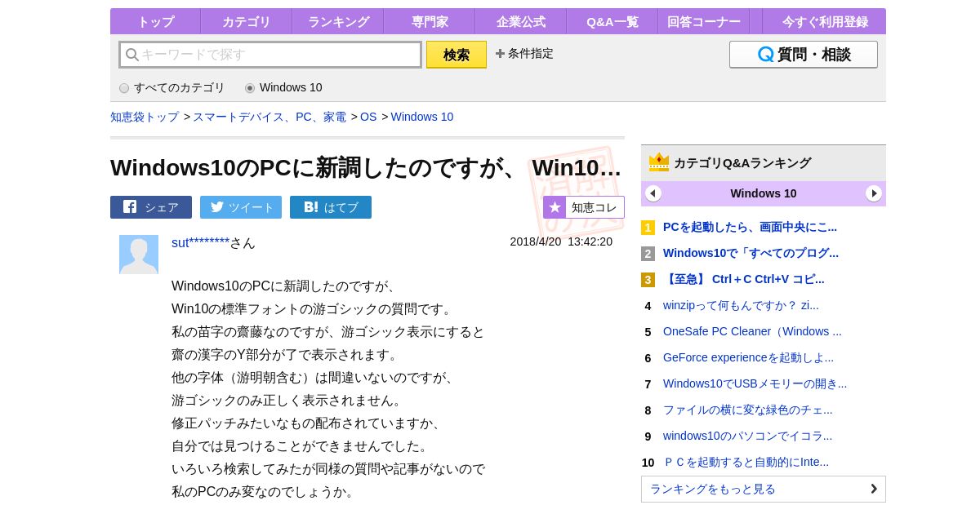Click line 游ゴシックのみ正しく表示されません。
Screen dimensions: 980x514
[289, 401]
